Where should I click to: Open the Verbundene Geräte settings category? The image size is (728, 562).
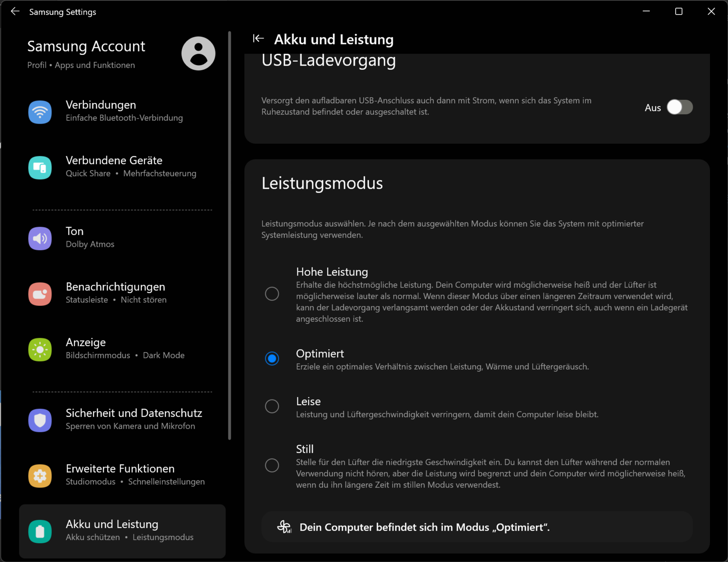pos(122,167)
